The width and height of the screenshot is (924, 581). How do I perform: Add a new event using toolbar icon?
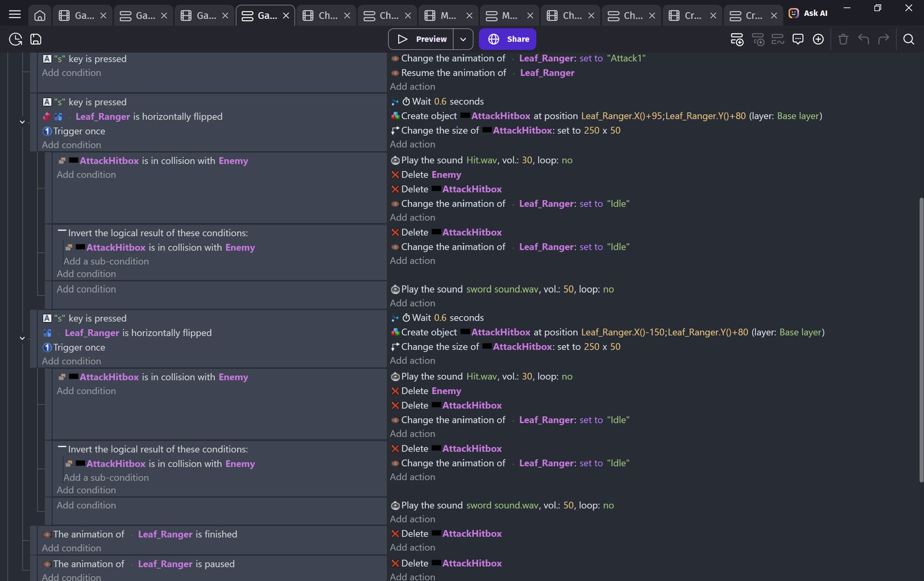(x=737, y=39)
